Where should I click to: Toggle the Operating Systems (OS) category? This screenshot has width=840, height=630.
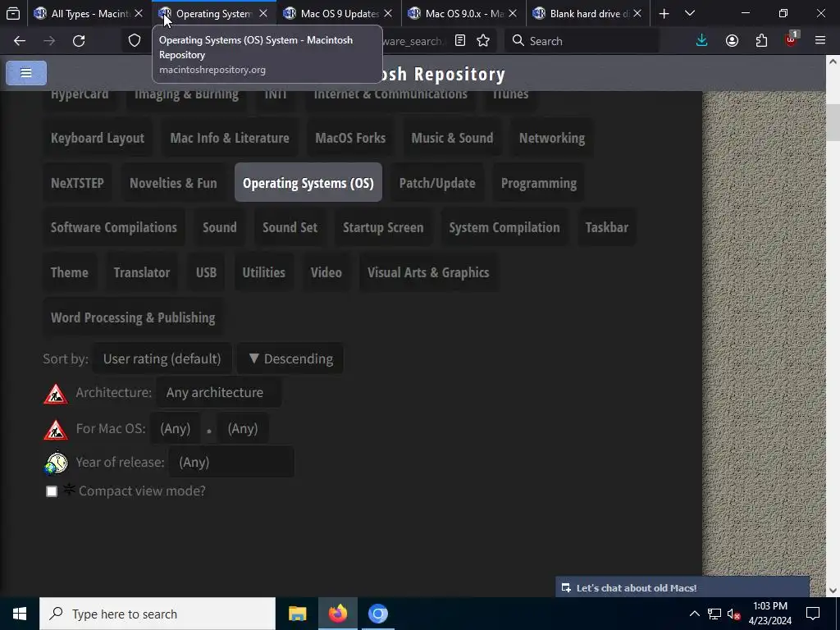[308, 183]
